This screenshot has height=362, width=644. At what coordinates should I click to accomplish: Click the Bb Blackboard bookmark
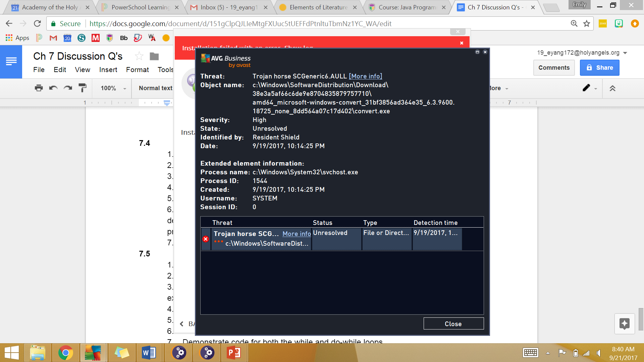[124, 38]
